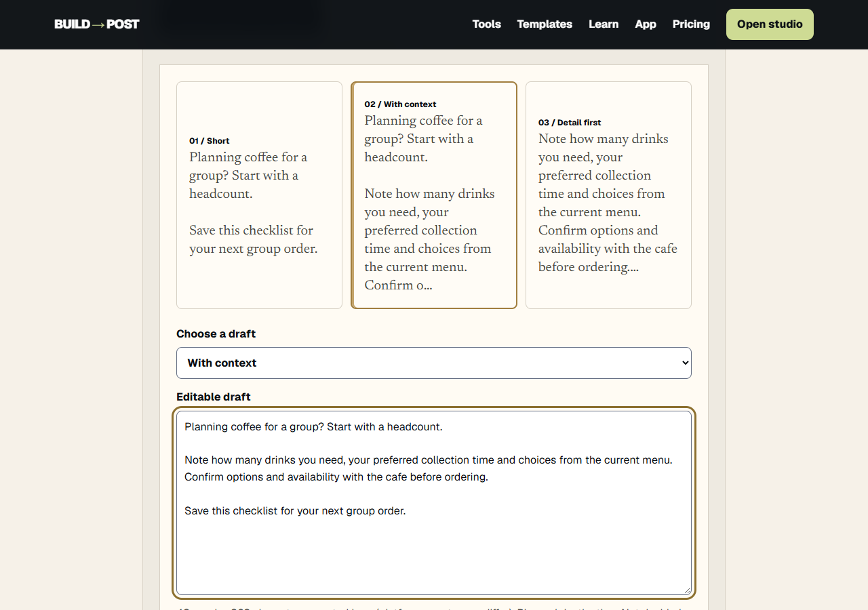
Task: Open the Tools menu
Action: (x=486, y=24)
